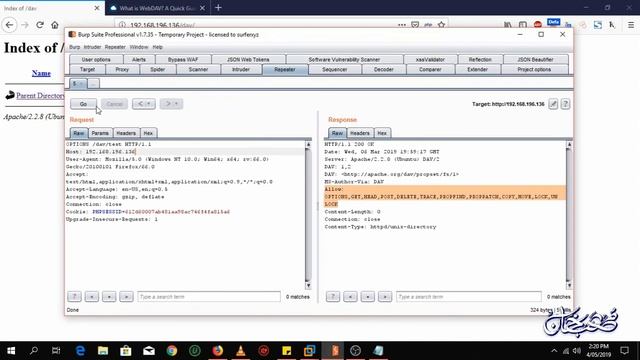Switch to the Intruder tab
Viewport: 640px width, 360px height.
[241, 69]
